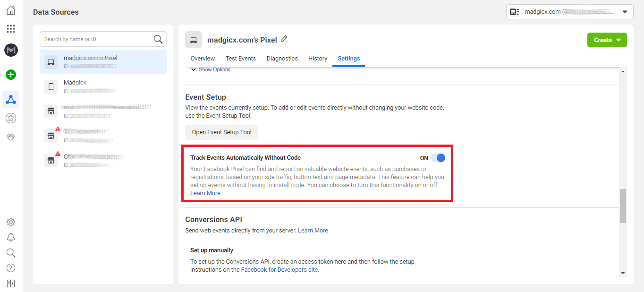Open the notifications bell
Image resolution: width=644 pixels, height=292 pixels.
[11, 237]
